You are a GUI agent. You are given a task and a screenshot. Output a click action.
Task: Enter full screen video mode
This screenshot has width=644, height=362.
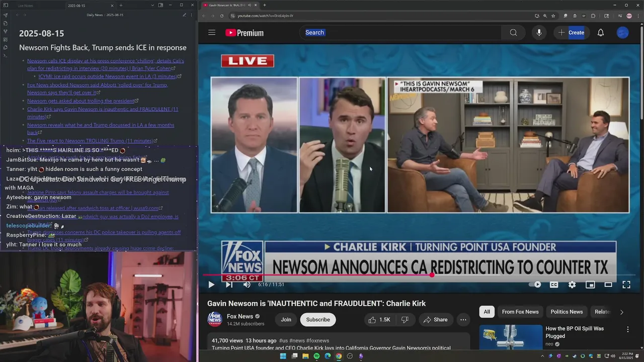(626, 285)
